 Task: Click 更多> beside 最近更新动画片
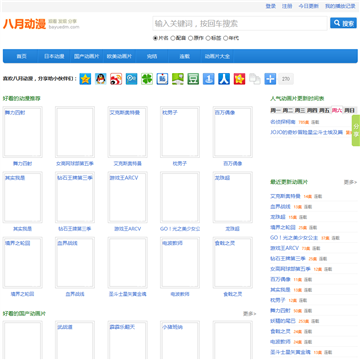coord(350,182)
